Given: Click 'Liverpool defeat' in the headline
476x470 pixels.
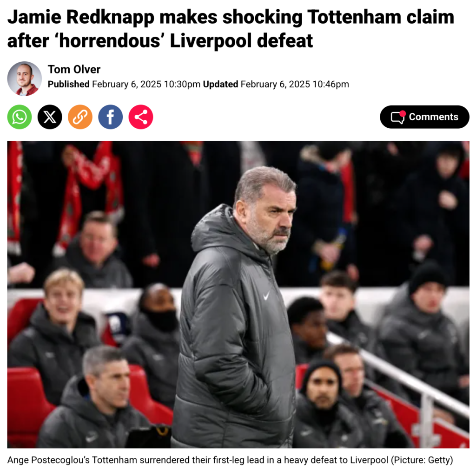Looking at the screenshot, I should click(x=241, y=41).
